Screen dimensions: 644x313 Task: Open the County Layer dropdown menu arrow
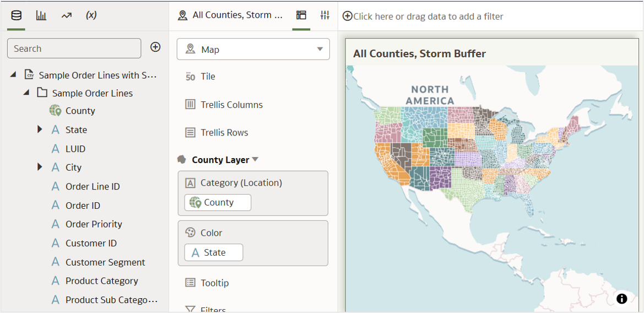click(x=255, y=159)
